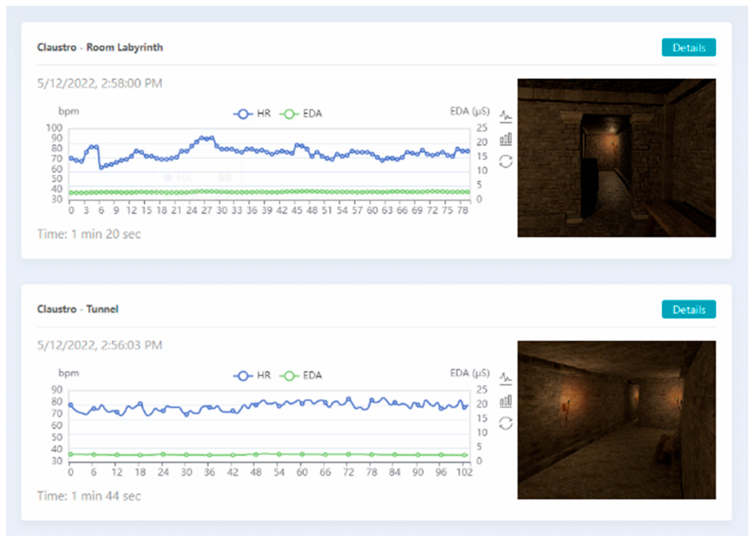Toggle EDA series in Tunnel legend
756x545 pixels.
point(301,376)
